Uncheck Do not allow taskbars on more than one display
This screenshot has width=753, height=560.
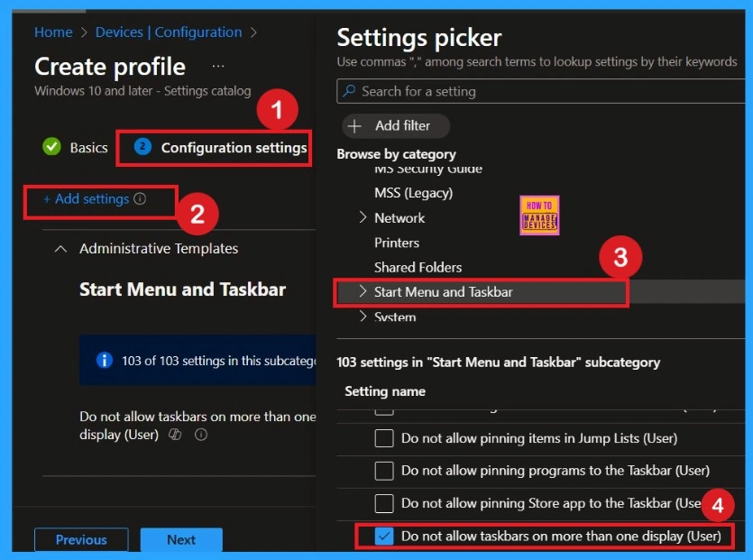[383, 536]
